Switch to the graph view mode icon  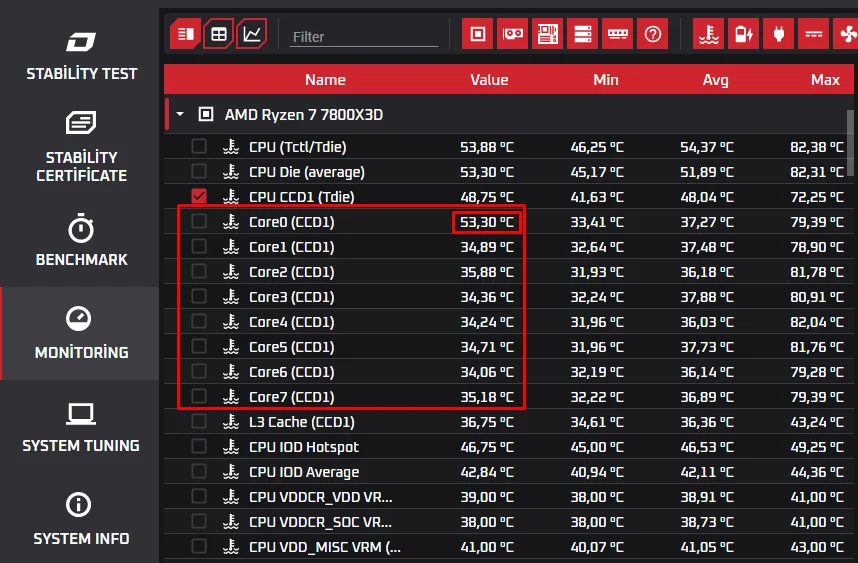252,34
